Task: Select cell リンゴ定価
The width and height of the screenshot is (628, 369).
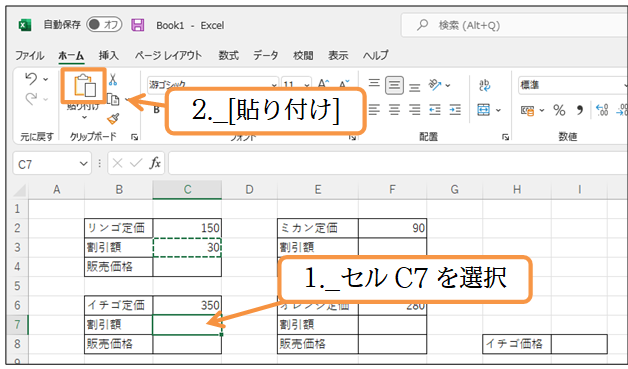Action: coord(119,228)
